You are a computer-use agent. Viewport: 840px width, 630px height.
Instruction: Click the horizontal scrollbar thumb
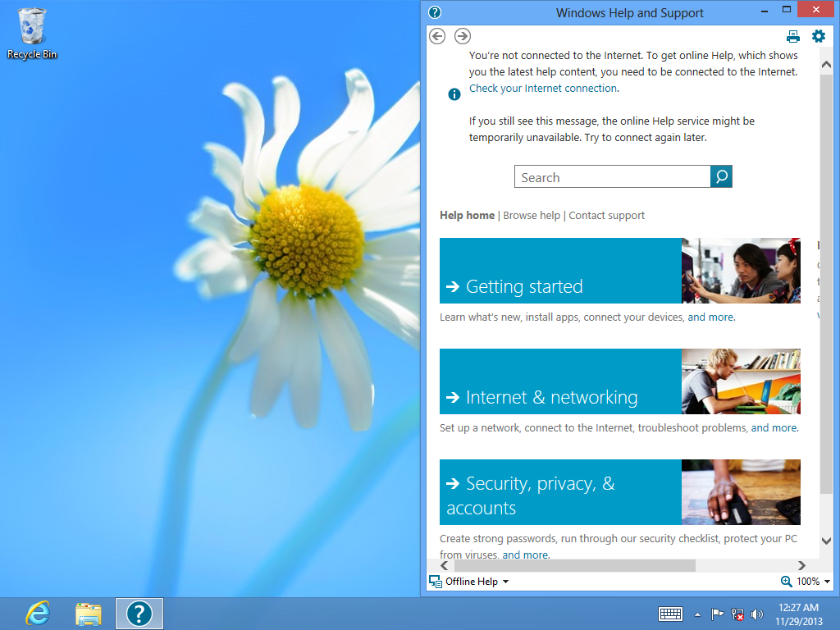(x=575, y=565)
